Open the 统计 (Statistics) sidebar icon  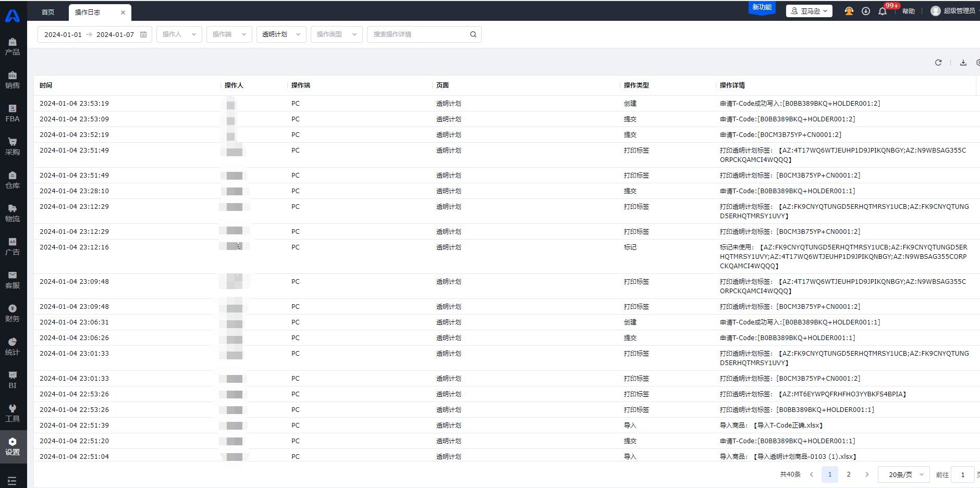(x=13, y=346)
